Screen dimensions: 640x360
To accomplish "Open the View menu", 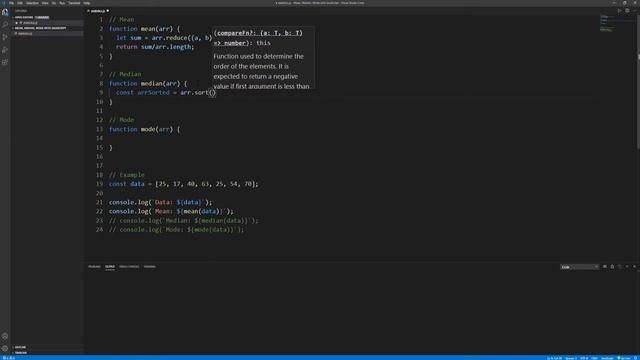I will [45, 3].
